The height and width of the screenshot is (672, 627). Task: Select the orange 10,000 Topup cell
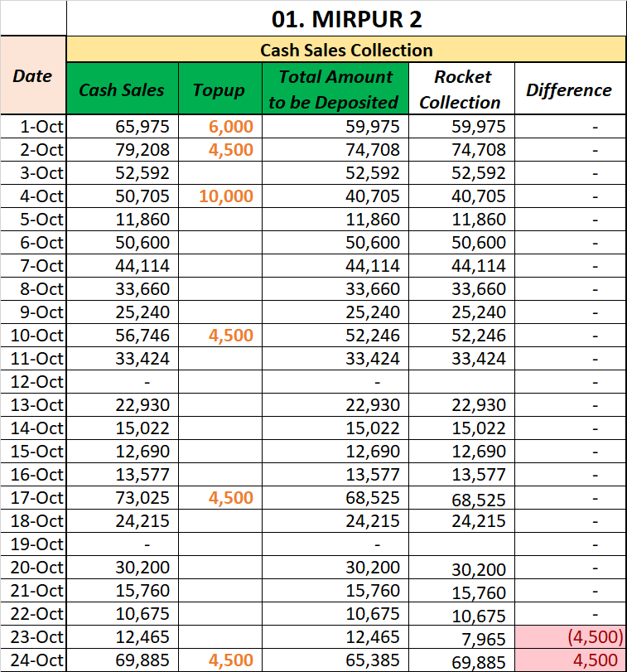pos(219,196)
